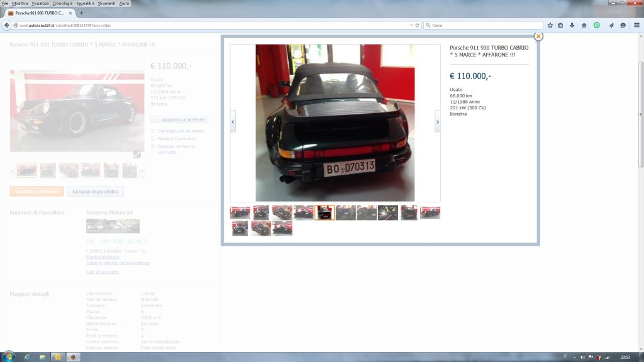Screen dimensions: 644x362
Task: Click the address bar URL field
Action: 214,25
